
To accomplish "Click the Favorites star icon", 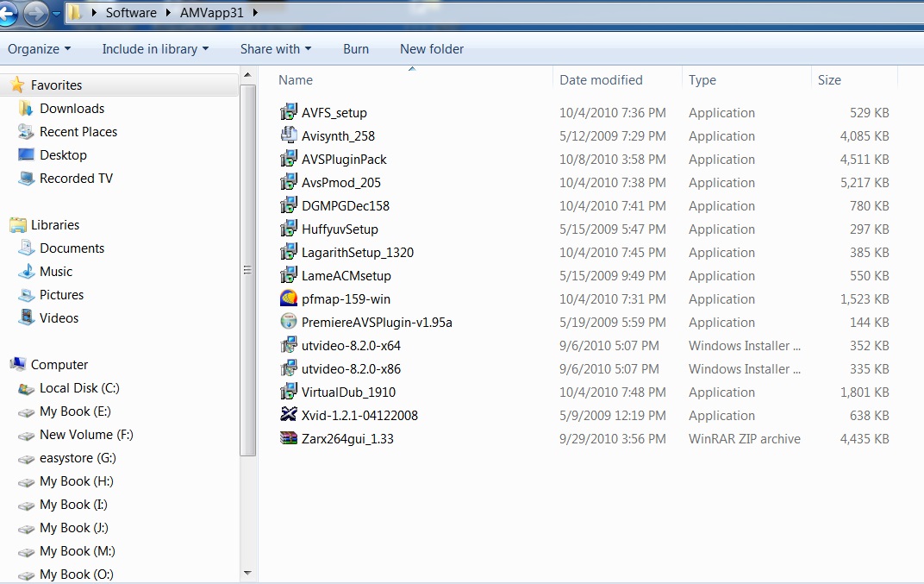I will pos(18,85).
